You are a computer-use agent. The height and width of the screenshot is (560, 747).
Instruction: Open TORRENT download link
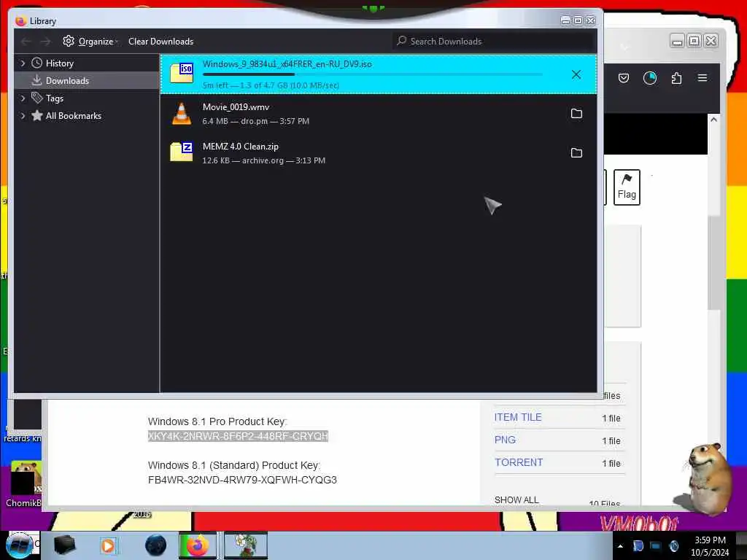(519, 462)
